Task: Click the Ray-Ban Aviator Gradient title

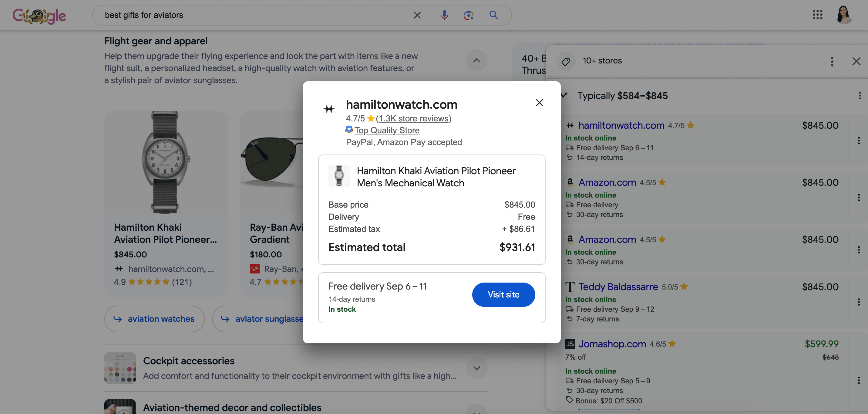Action: pyautogui.click(x=276, y=233)
